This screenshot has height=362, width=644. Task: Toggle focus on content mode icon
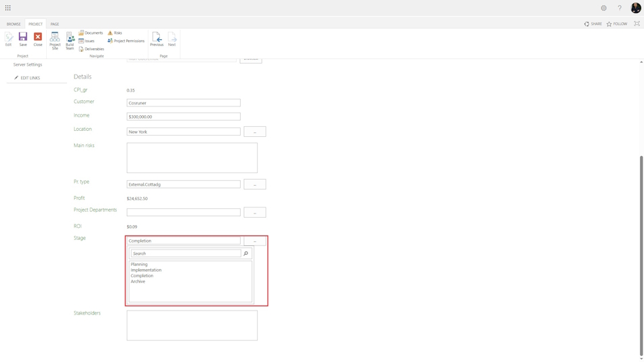637,24
